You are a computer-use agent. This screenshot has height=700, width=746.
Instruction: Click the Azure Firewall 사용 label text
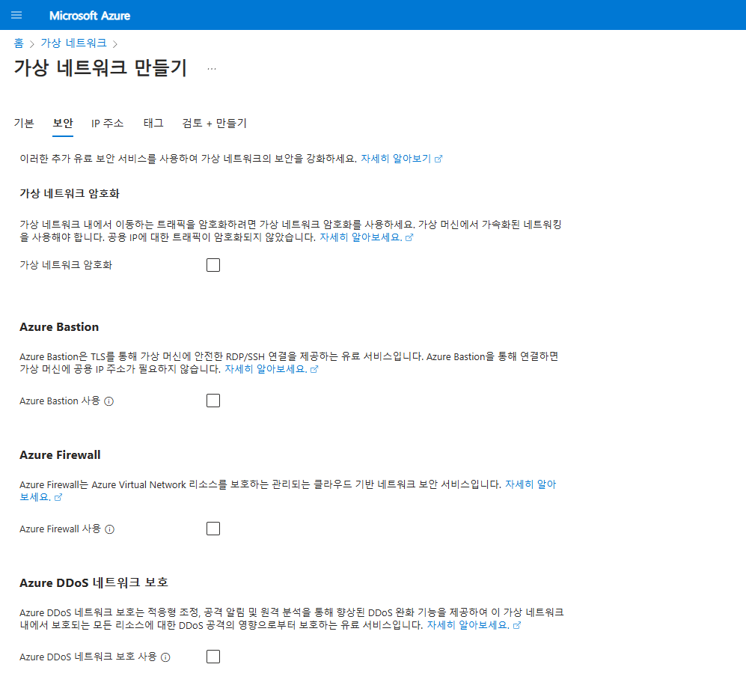coord(60,529)
